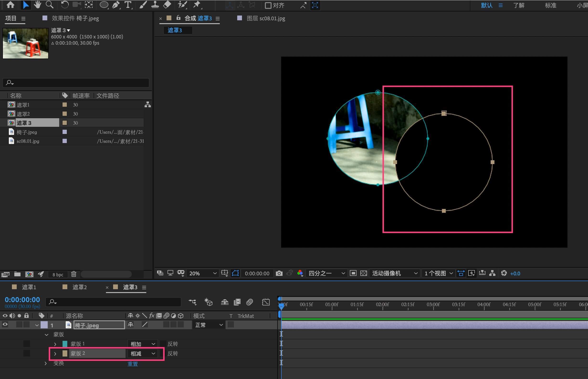Delete selected item with trash icon
This screenshot has width=588, height=379.
point(73,274)
